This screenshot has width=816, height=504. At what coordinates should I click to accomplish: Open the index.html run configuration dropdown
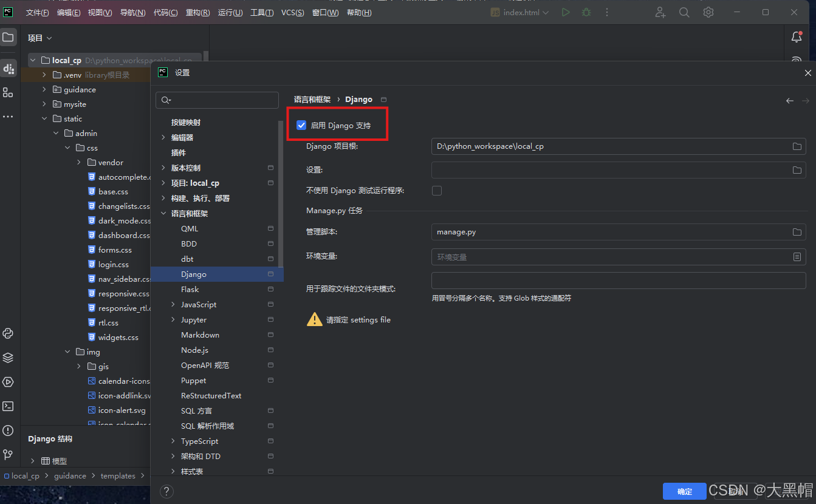519,12
